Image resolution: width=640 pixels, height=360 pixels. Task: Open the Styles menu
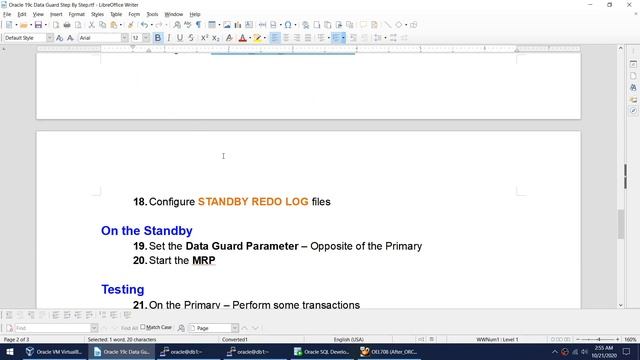point(97,14)
